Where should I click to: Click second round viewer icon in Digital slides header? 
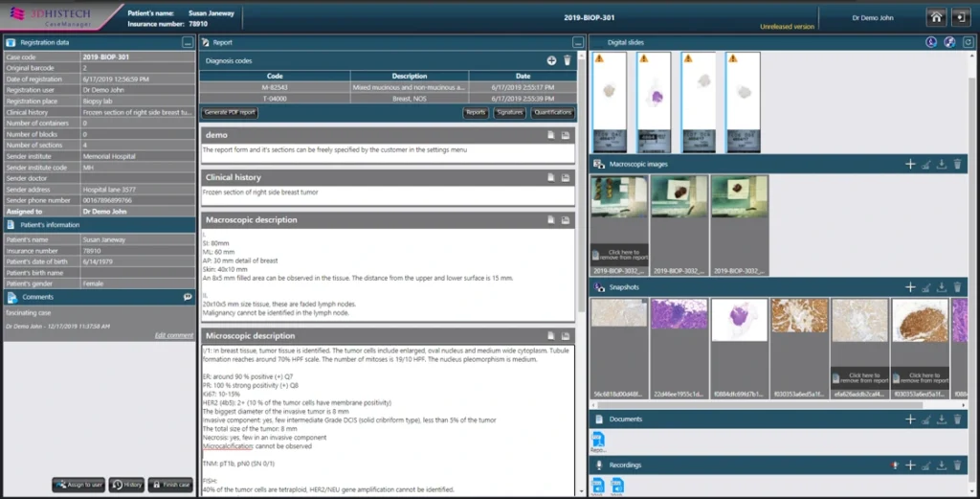(x=949, y=42)
